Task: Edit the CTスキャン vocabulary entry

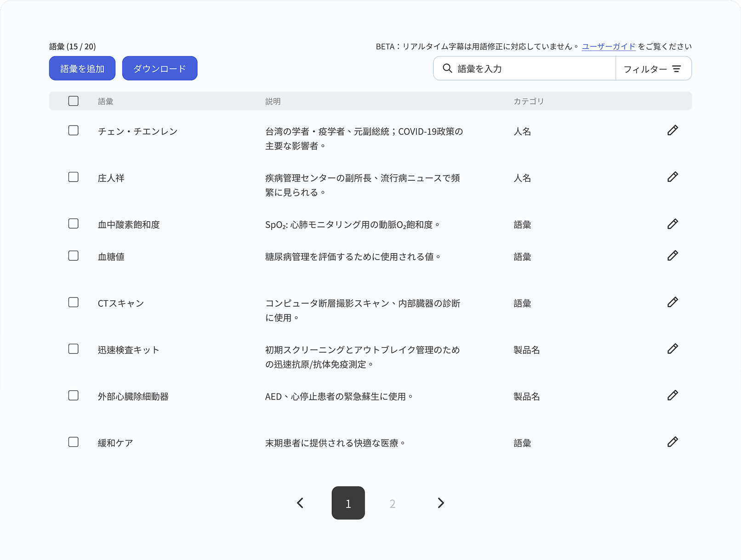Action: tap(673, 302)
